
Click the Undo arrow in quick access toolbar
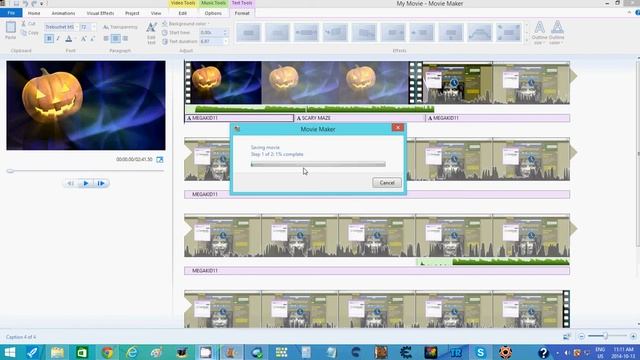(x=25, y=3)
